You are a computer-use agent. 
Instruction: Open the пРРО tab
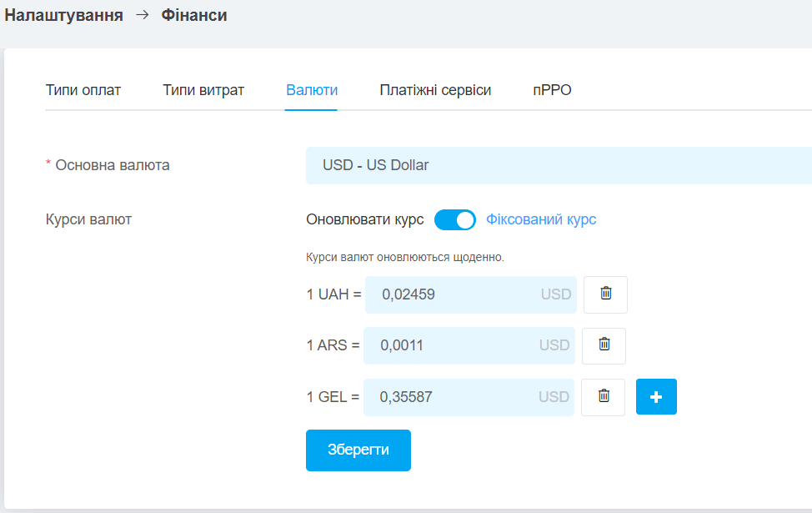[x=552, y=90]
